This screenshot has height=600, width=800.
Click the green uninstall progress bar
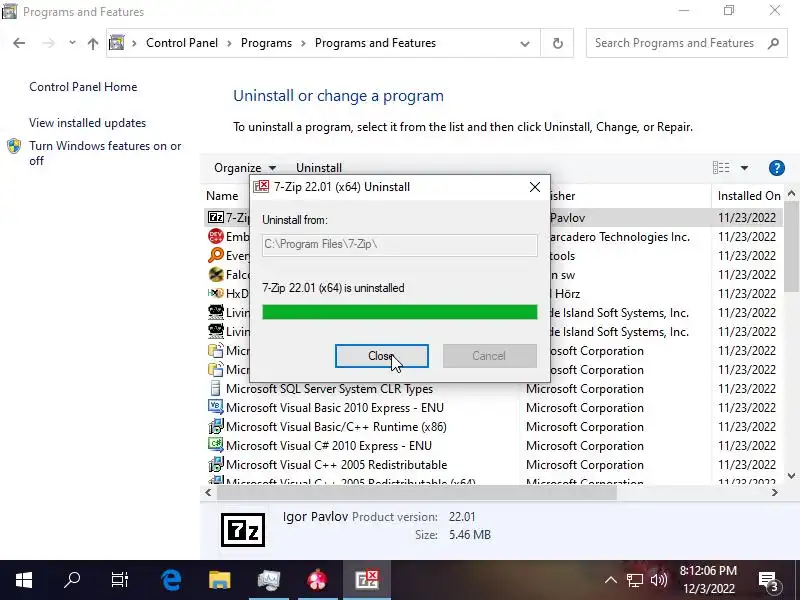pyautogui.click(x=399, y=312)
